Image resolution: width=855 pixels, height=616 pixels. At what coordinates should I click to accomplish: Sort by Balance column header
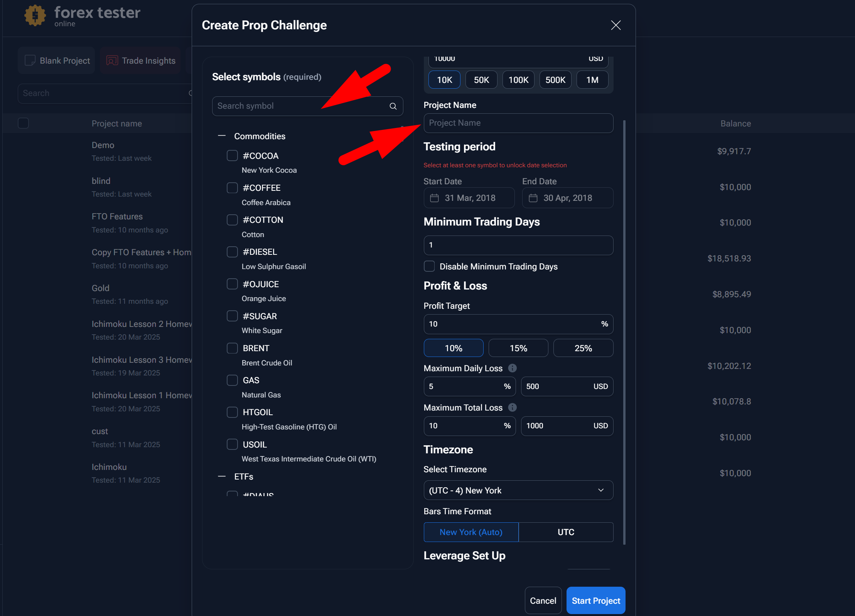[x=735, y=123]
